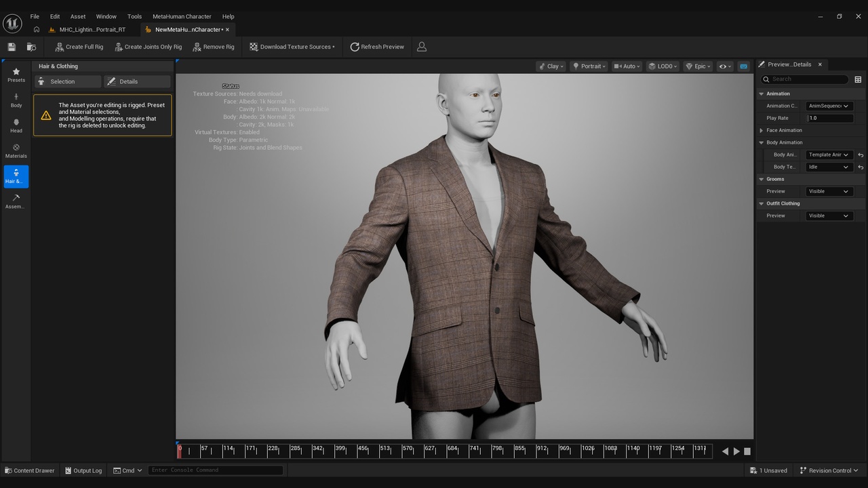Viewport: 868px width, 488px height.
Task: Select the Hair & Clothing sidebar icon
Action: point(16,176)
